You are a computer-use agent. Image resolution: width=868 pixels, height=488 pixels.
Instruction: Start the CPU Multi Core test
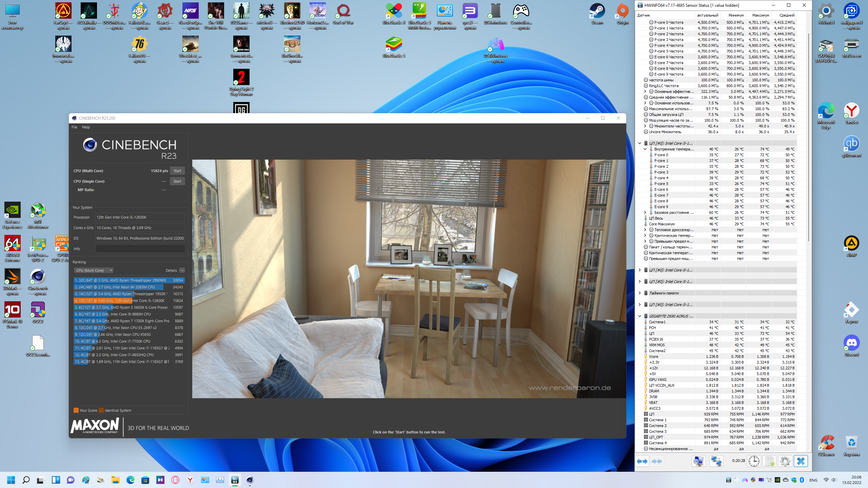(177, 171)
